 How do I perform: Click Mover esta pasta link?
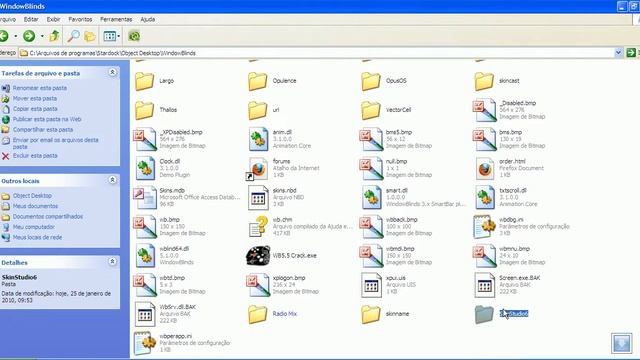tap(35, 98)
